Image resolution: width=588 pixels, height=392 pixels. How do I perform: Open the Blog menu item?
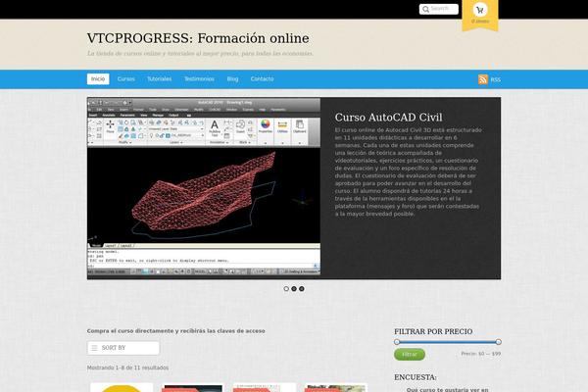click(232, 78)
